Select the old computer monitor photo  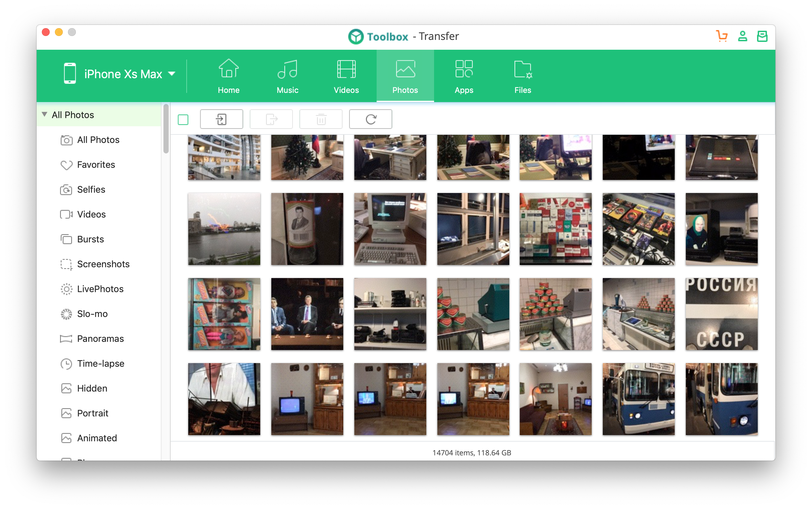click(x=390, y=229)
